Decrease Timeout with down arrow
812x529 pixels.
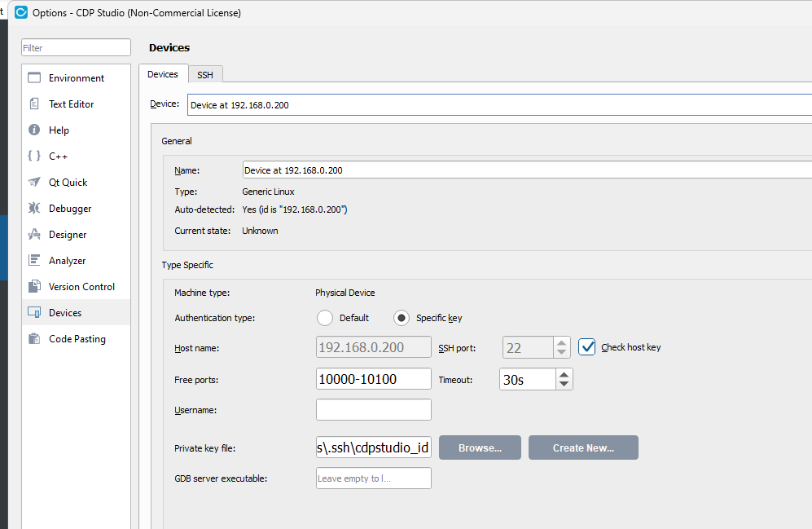[564, 385]
